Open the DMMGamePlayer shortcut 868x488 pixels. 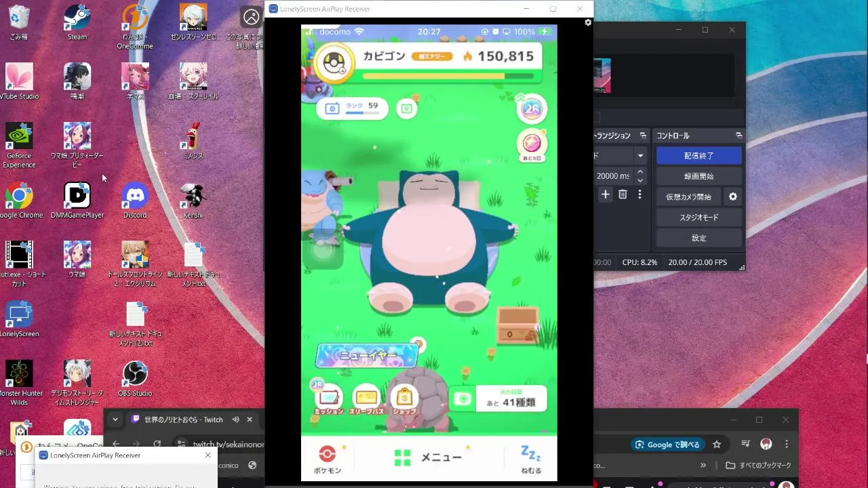pos(77,201)
